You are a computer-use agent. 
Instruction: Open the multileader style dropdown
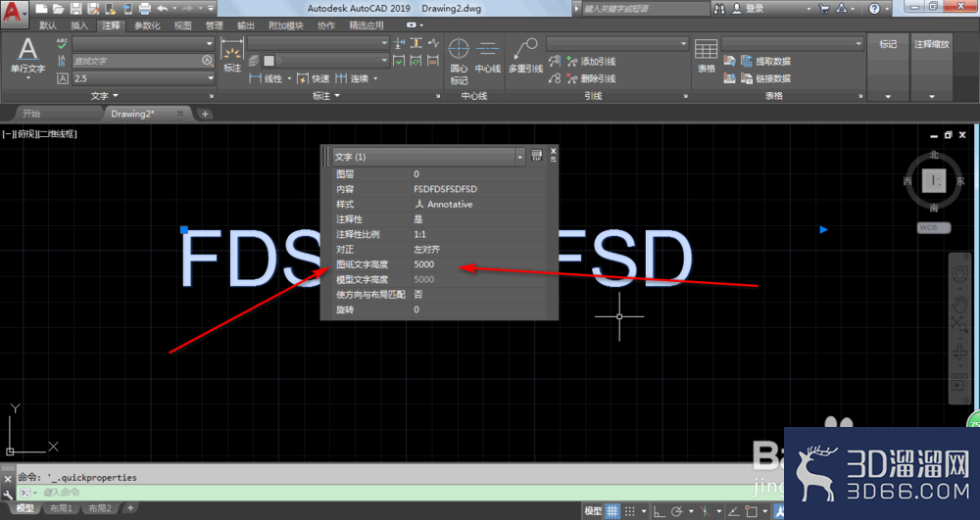(616, 44)
